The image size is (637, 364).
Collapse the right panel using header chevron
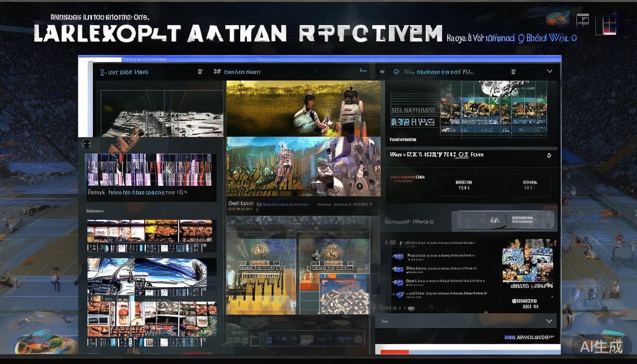[549, 72]
